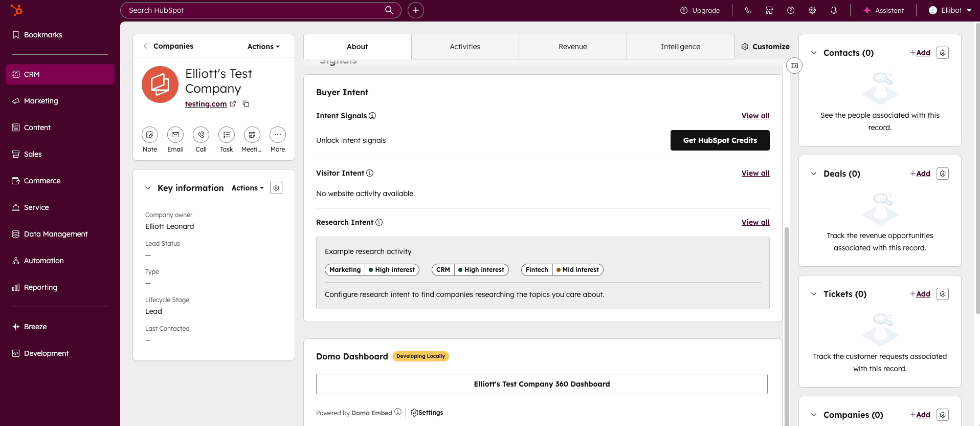Open the Key information Actions dropdown
This screenshot has width=980, height=426.
coord(248,188)
